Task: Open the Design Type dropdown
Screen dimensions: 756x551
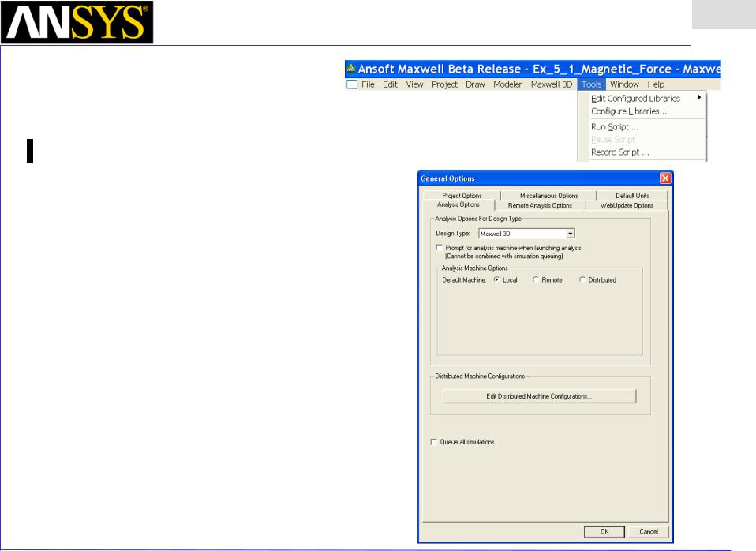Action: pos(571,234)
